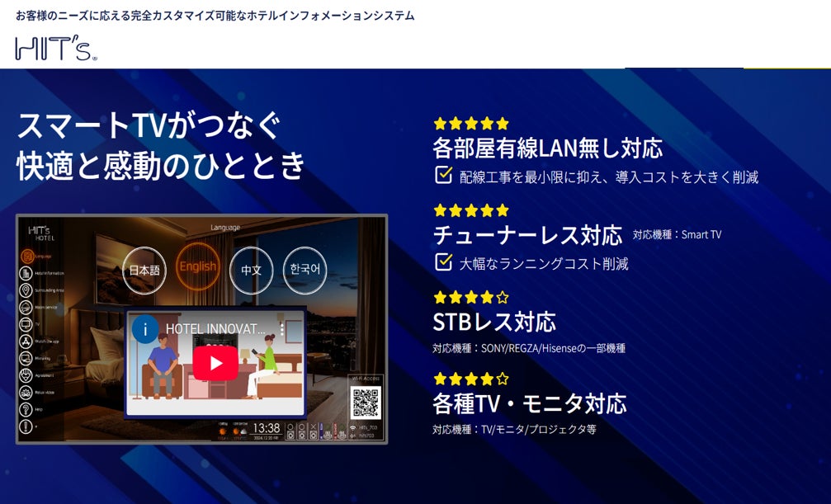Open the Mirroring feature icon
This screenshot has width=831, height=504.
[26, 357]
